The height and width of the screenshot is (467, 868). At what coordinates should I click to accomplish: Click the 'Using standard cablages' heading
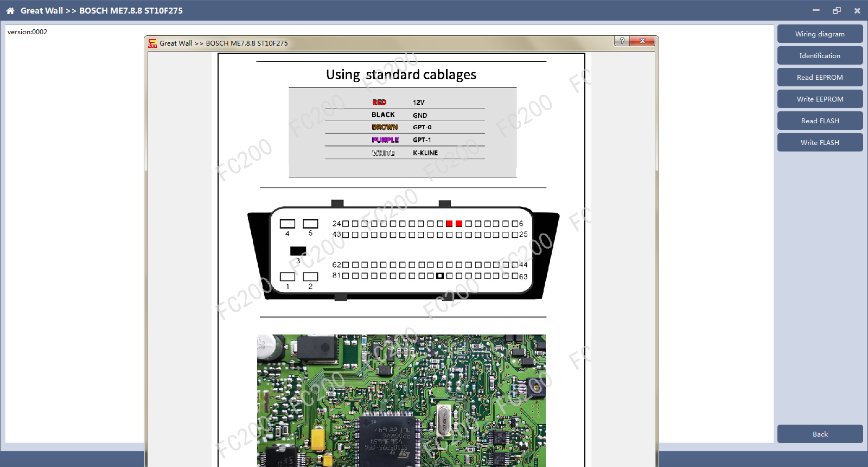click(x=401, y=74)
